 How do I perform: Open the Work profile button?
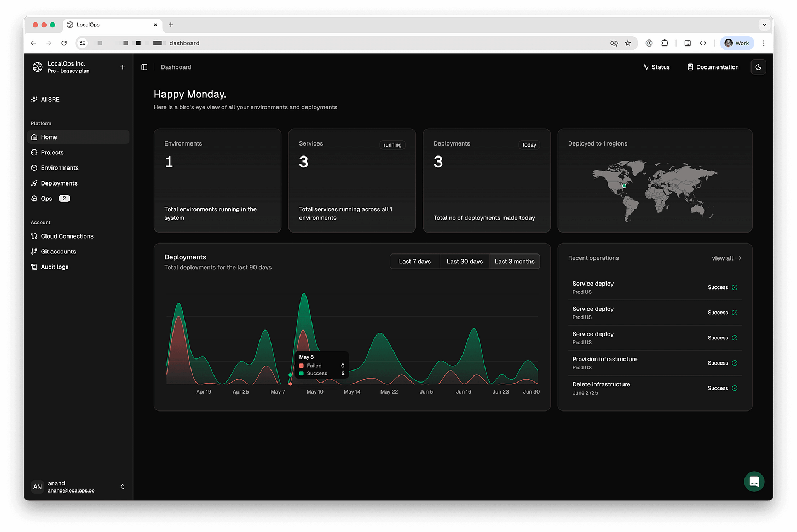pos(737,43)
